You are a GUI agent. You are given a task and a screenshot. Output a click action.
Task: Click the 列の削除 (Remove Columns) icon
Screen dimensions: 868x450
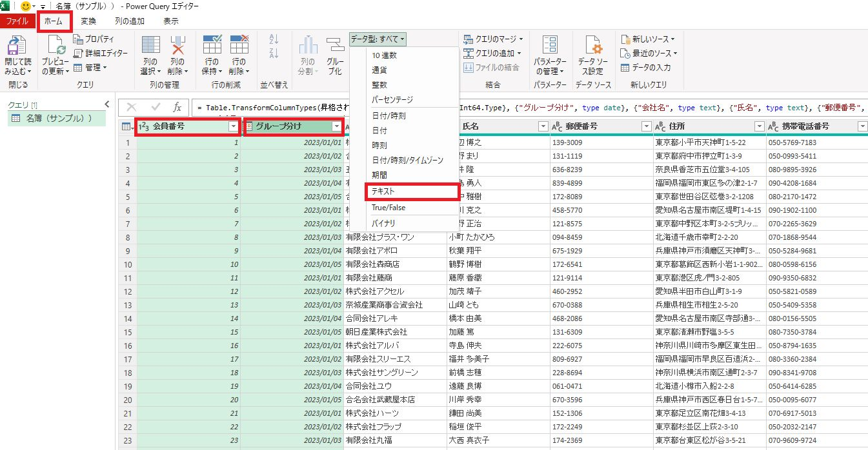click(x=177, y=44)
